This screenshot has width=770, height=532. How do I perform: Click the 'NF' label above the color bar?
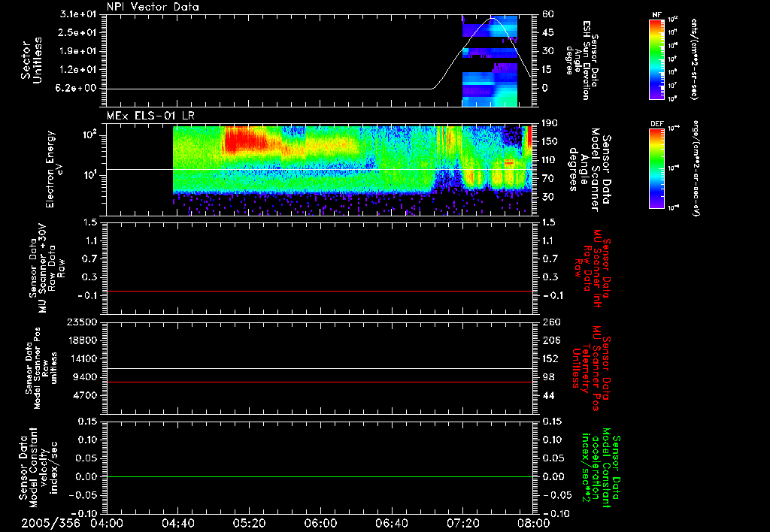[656, 15]
